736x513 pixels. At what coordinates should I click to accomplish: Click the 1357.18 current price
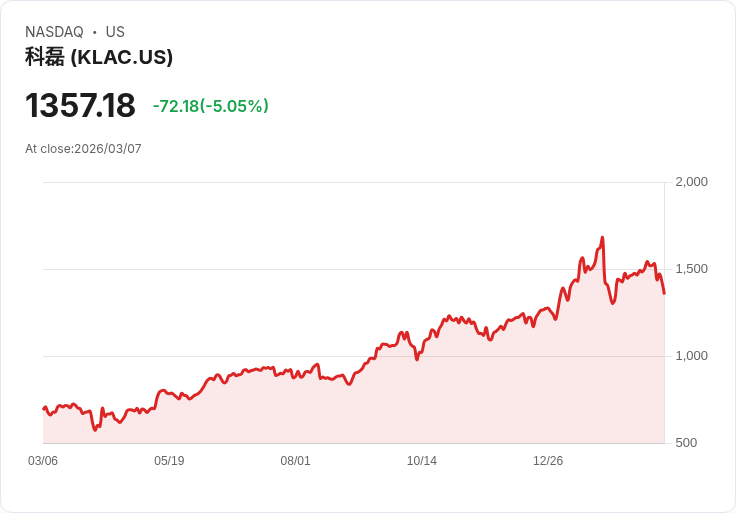pos(80,105)
